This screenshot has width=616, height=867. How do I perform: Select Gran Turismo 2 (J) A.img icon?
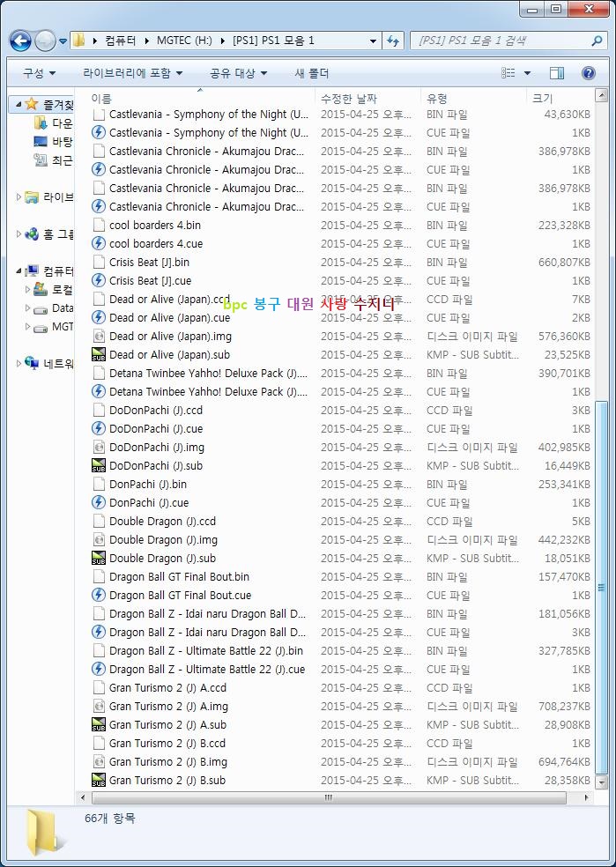coord(99,706)
